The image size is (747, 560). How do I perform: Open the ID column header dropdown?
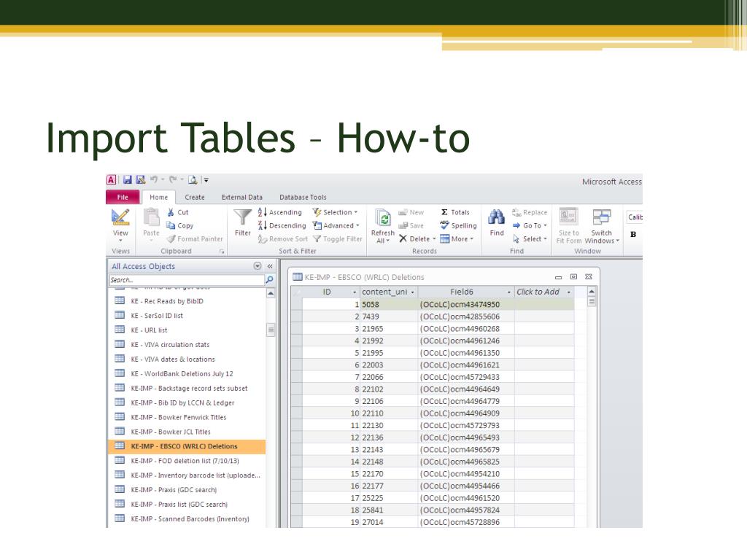(355, 292)
